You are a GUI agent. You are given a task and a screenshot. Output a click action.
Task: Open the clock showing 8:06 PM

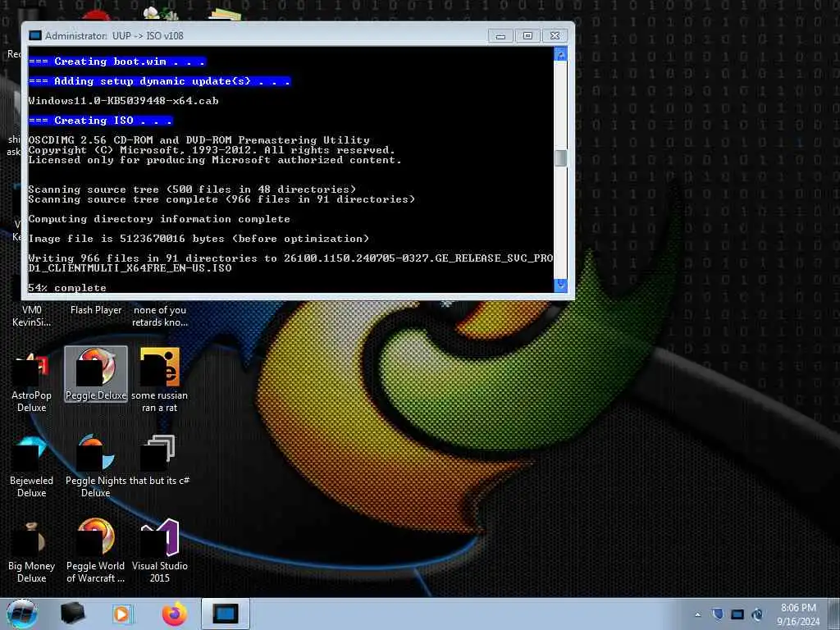[x=798, y=614]
